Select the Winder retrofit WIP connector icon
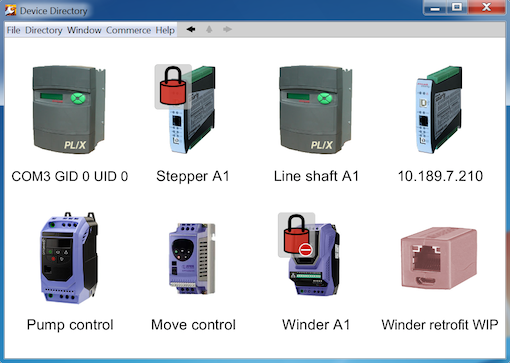Screen dimensions: 510x363 pos(439,258)
